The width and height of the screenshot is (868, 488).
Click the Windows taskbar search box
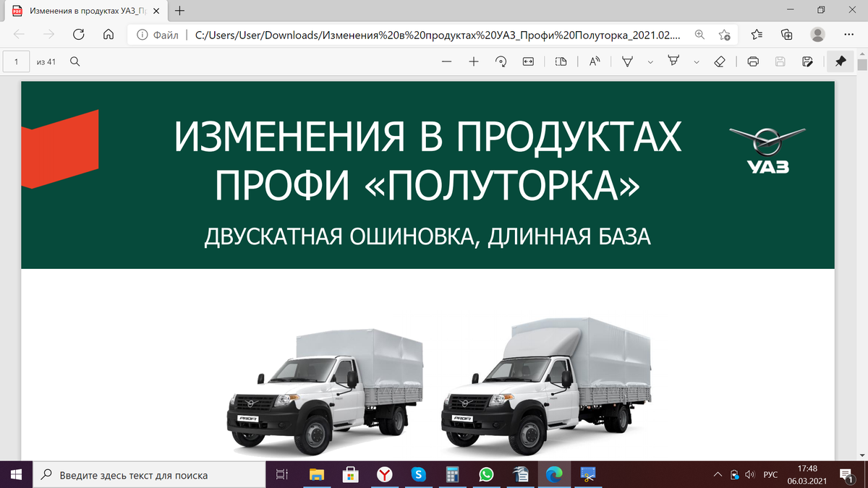click(149, 474)
